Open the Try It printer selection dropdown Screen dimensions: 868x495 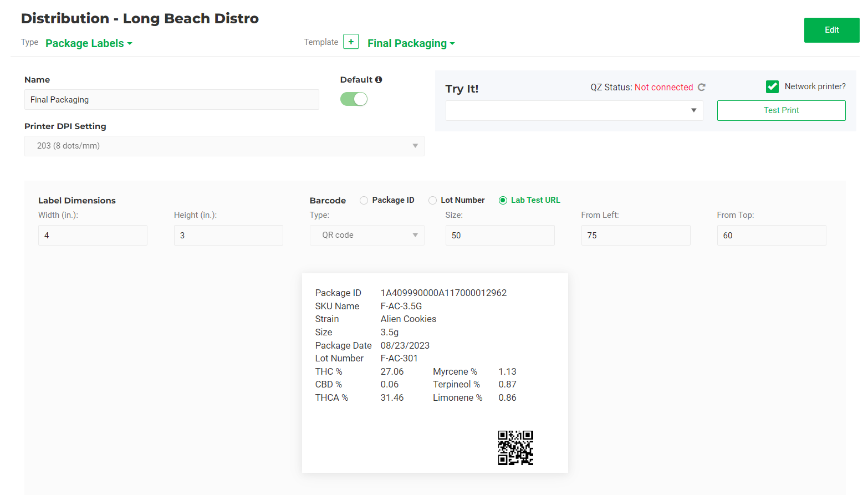pyautogui.click(x=574, y=110)
